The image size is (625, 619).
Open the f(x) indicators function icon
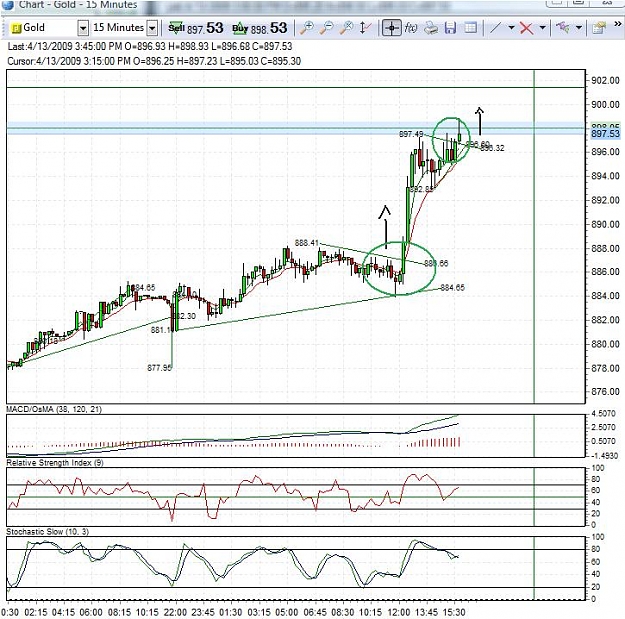(x=411, y=28)
